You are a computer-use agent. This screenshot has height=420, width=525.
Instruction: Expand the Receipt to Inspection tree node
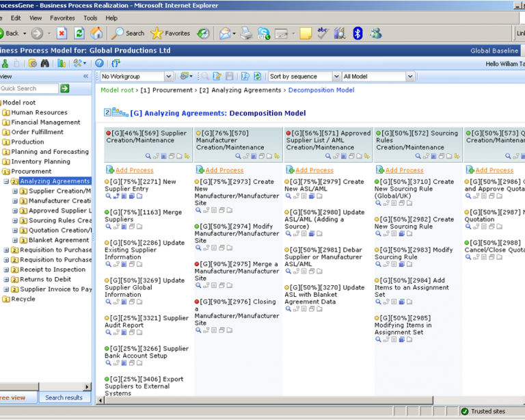[7, 270]
